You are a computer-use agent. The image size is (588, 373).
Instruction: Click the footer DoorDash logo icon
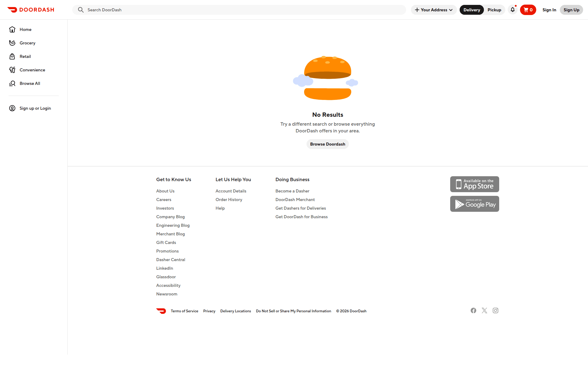tap(161, 311)
